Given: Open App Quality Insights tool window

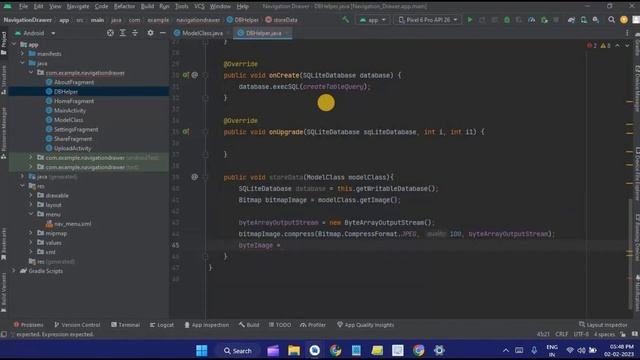Looking at the screenshot, I should (365, 325).
